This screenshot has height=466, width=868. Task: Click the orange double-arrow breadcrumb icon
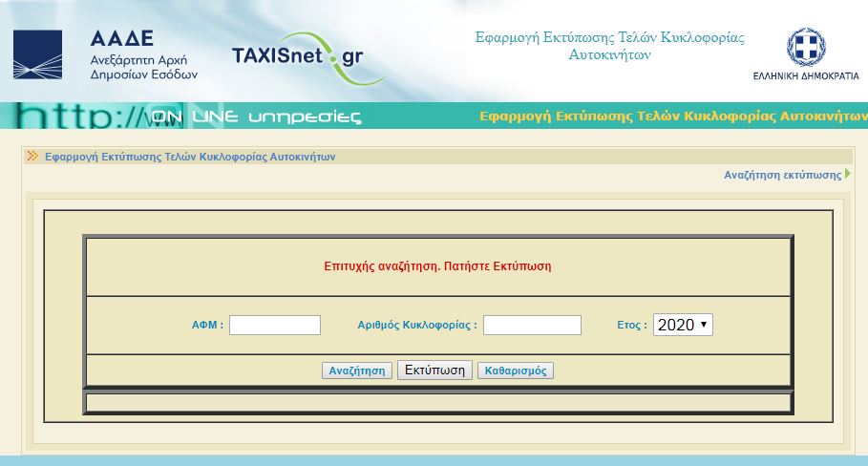pyautogui.click(x=32, y=157)
